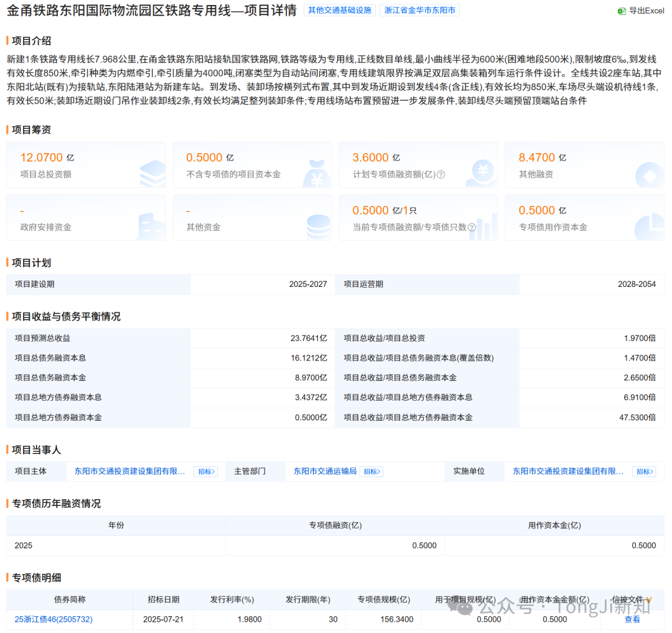Click the 项目收益与债务平衡情况 section heading
Screen dimensions: 672x633
66,317
